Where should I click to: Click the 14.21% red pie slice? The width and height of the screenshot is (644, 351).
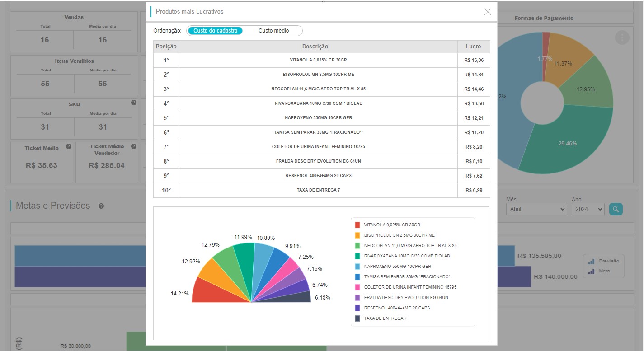click(x=212, y=292)
